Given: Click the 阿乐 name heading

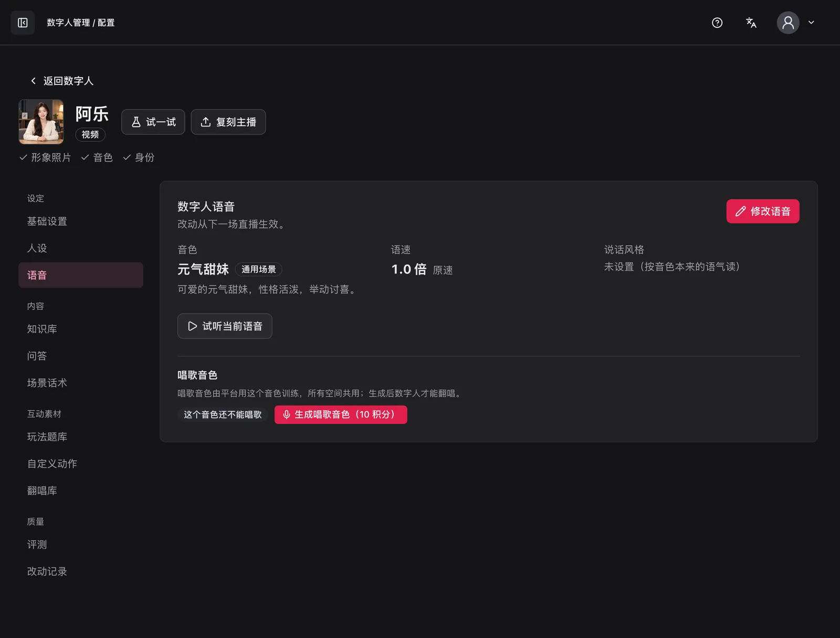Looking at the screenshot, I should click(92, 114).
